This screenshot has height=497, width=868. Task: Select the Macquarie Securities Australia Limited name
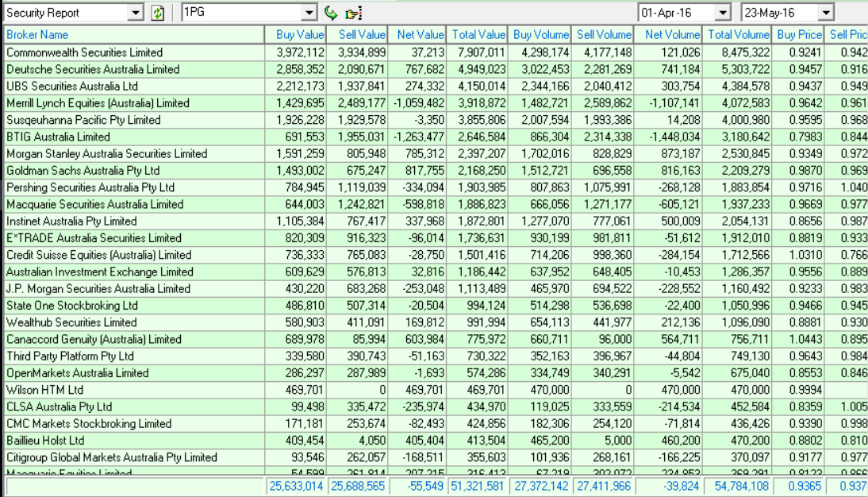coord(94,205)
